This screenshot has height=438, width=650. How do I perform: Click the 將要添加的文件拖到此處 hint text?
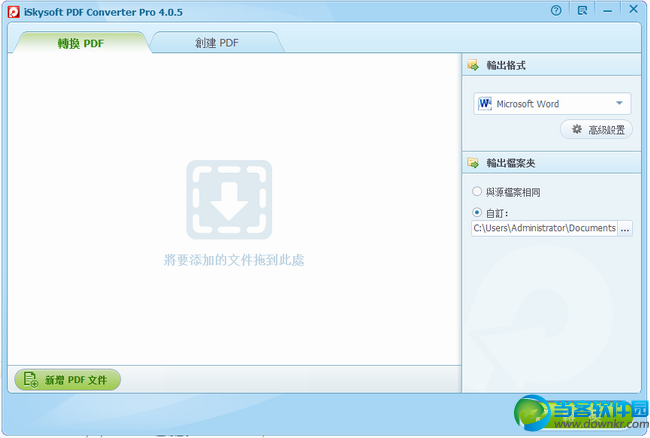234,260
